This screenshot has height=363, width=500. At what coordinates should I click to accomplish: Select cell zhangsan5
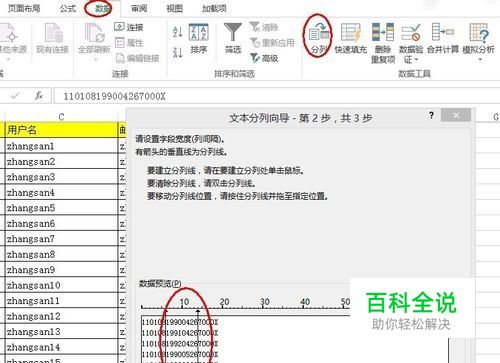click(61, 208)
